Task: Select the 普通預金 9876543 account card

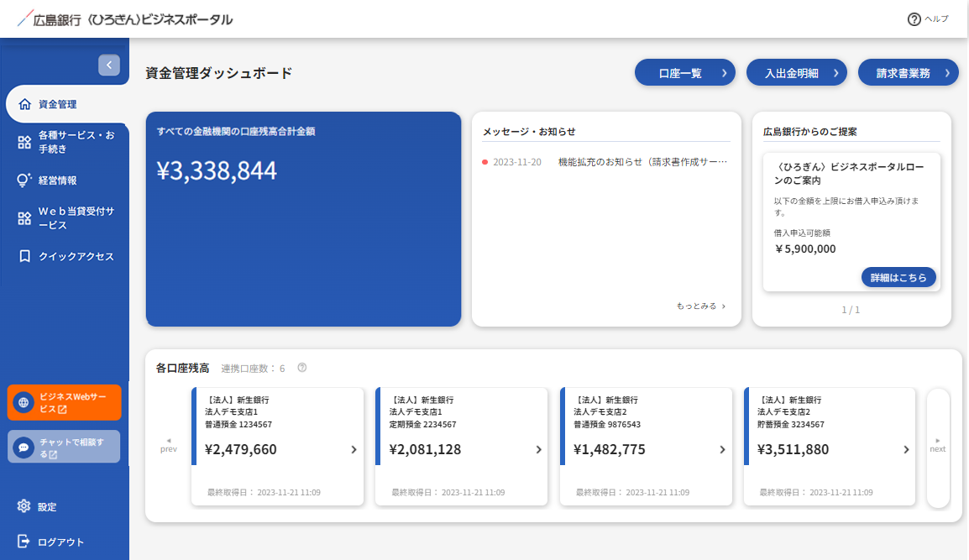Action: tap(646, 447)
